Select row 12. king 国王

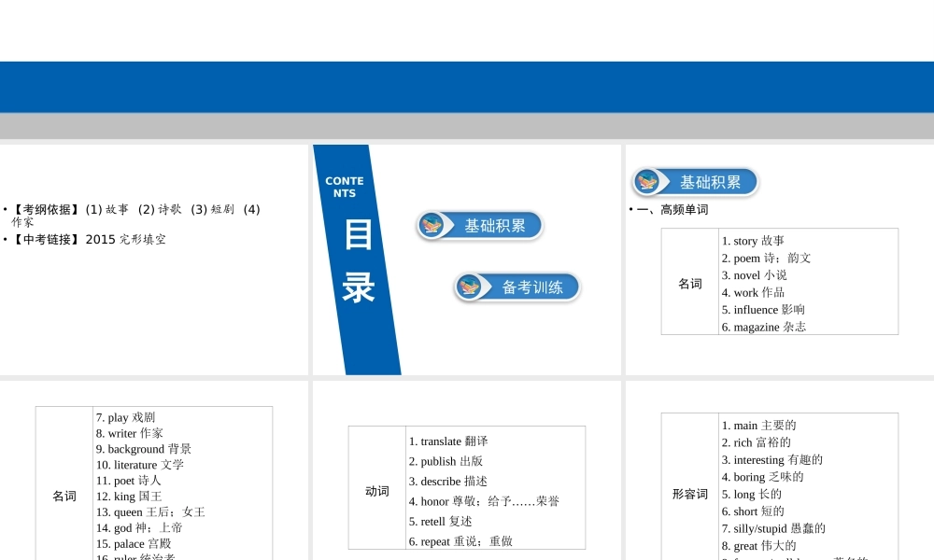129,497
